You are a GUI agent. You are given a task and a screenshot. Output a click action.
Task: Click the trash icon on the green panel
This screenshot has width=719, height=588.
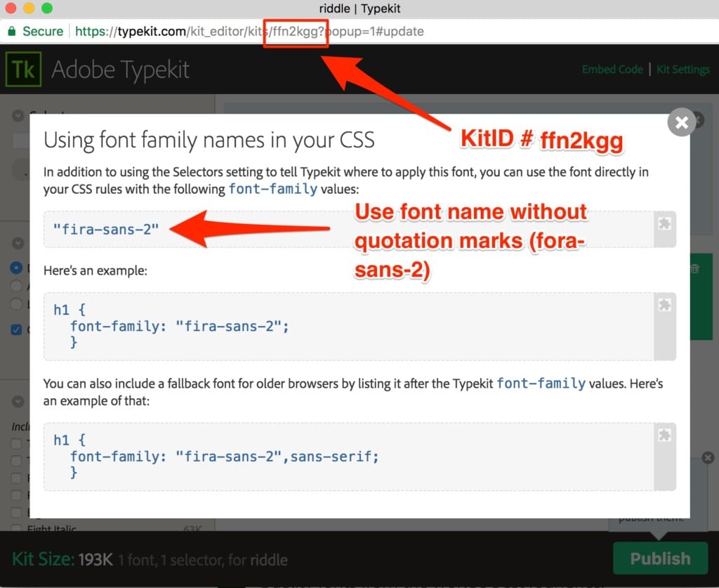coord(695,269)
